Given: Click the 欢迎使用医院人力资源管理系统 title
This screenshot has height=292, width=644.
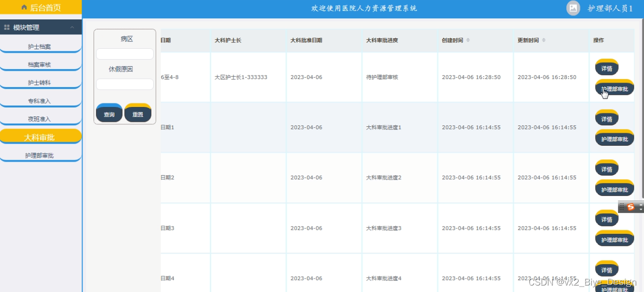Looking at the screenshot, I should coord(364,8).
